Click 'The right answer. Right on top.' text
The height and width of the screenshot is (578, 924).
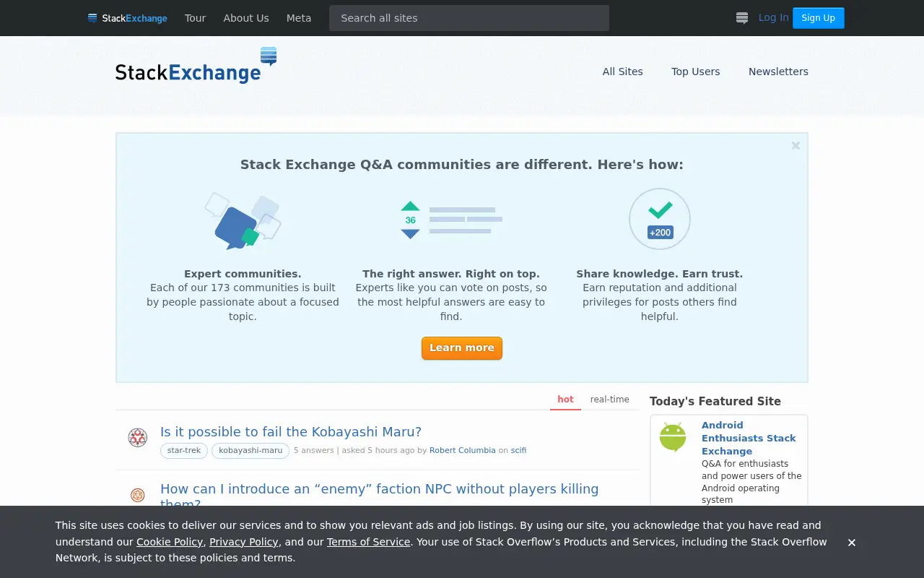pos(451,274)
